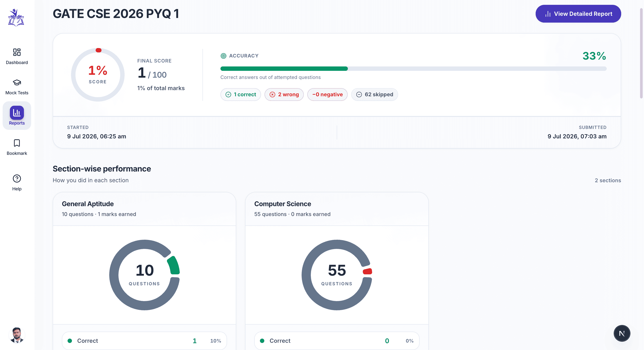This screenshot has height=350, width=644.
Task: Click the Computer Science Correct row
Action: pyautogui.click(x=337, y=341)
